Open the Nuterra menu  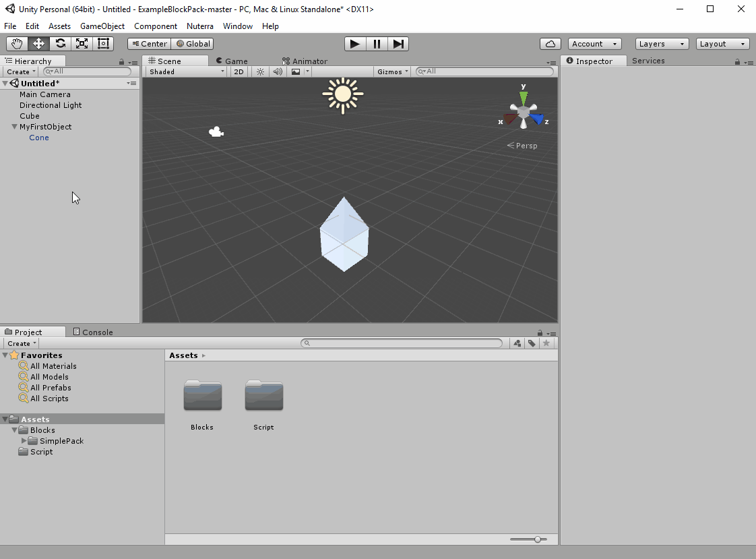tap(199, 26)
